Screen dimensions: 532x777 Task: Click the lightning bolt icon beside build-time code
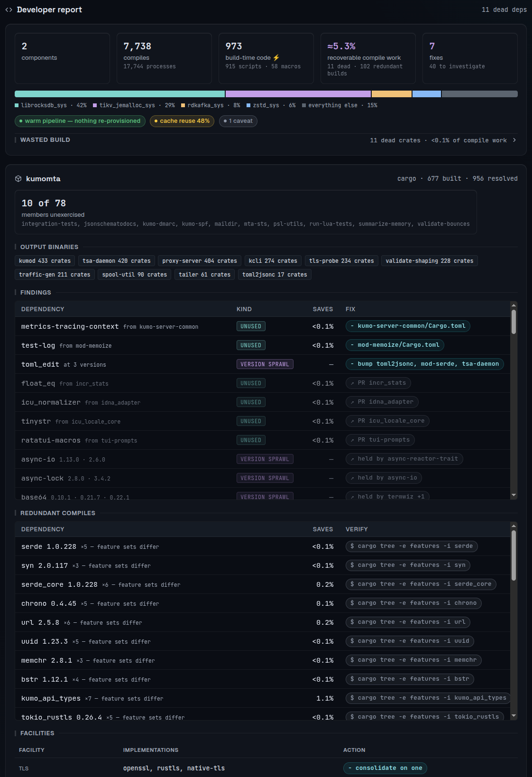pyautogui.click(x=276, y=57)
